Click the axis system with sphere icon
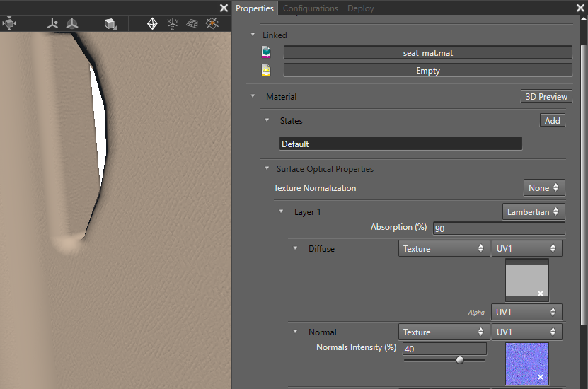 72,23
